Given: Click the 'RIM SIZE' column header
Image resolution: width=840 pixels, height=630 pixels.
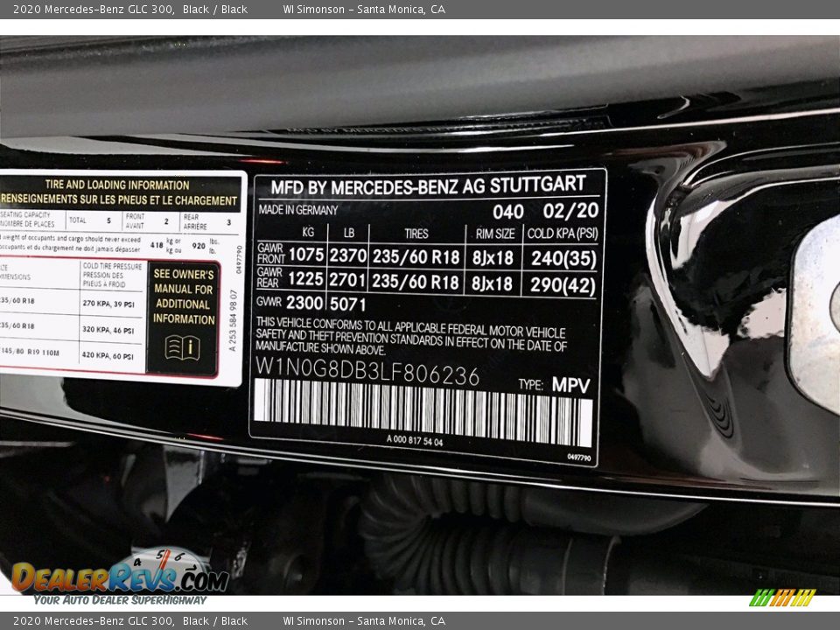Looking at the screenshot, I should (x=495, y=234).
